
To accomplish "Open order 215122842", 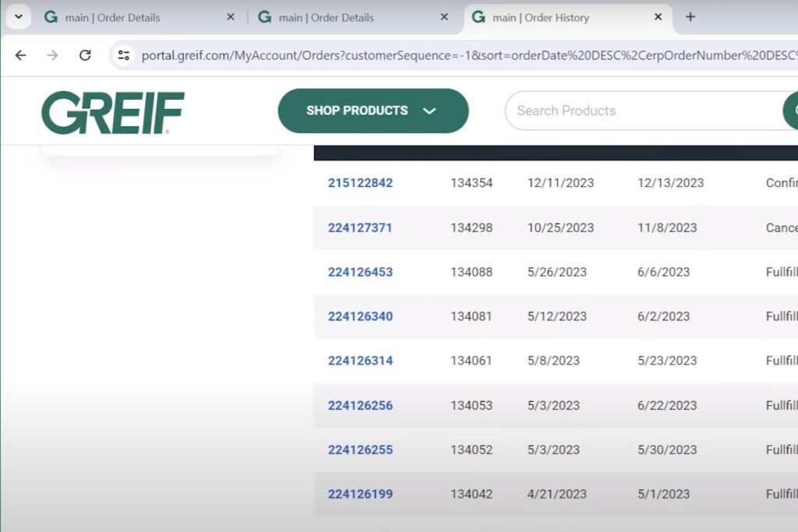I will coord(360,183).
